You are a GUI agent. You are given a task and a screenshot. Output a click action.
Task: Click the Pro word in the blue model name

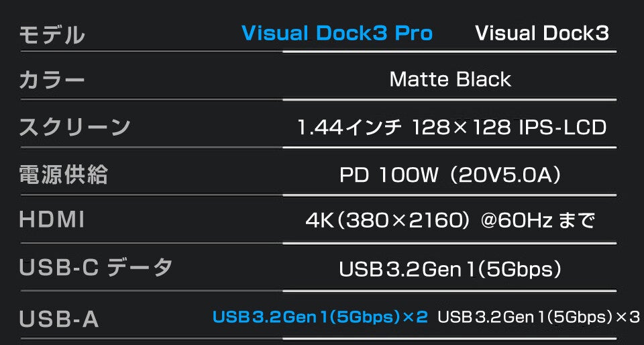tap(413, 34)
